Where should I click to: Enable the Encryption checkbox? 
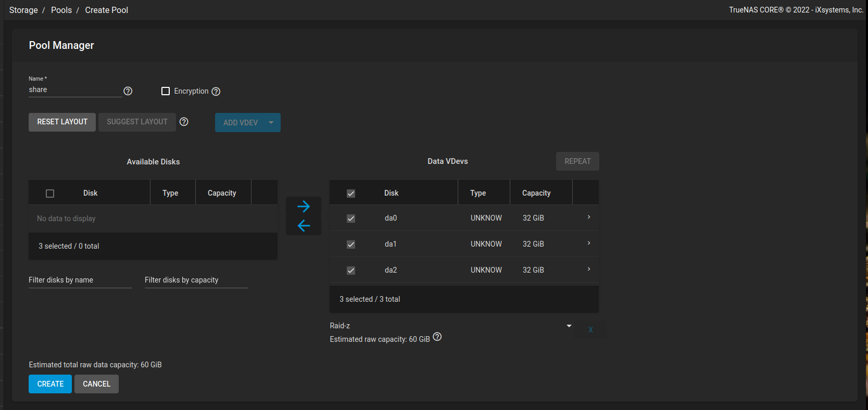point(166,91)
